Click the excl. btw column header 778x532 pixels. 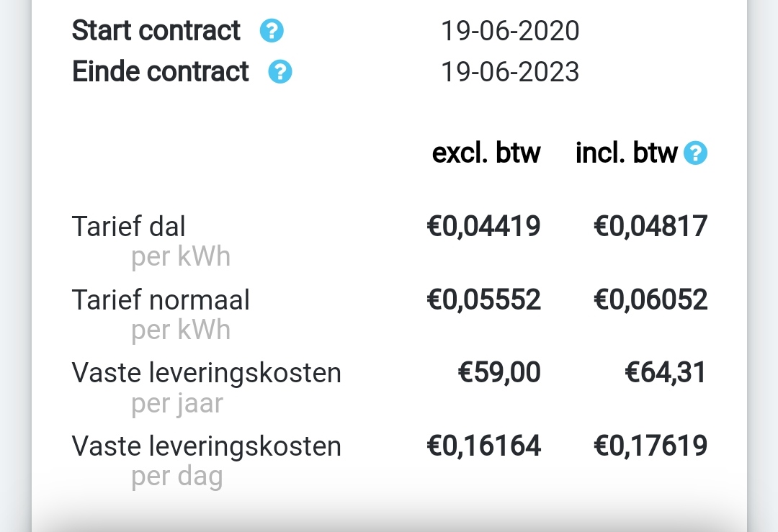pyautogui.click(x=486, y=153)
